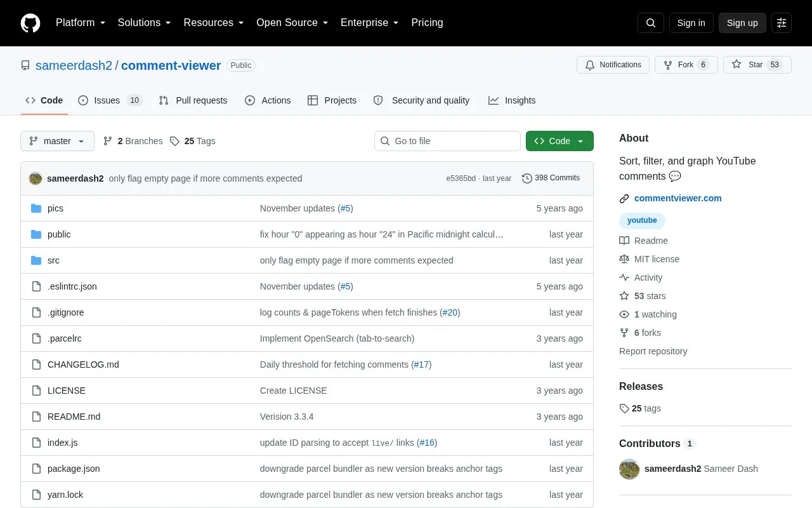Open the green Code dropdown button
This screenshot has width=812, height=508.
pos(560,141)
